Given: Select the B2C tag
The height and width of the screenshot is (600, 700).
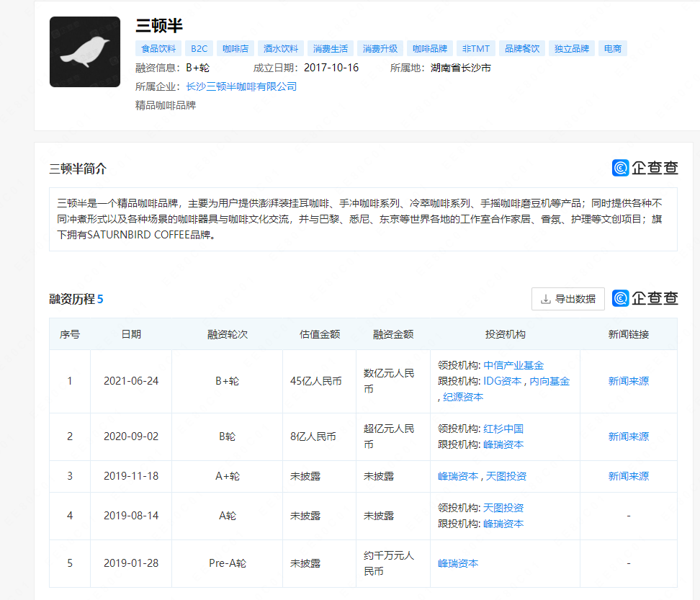Looking at the screenshot, I should (198, 48).
